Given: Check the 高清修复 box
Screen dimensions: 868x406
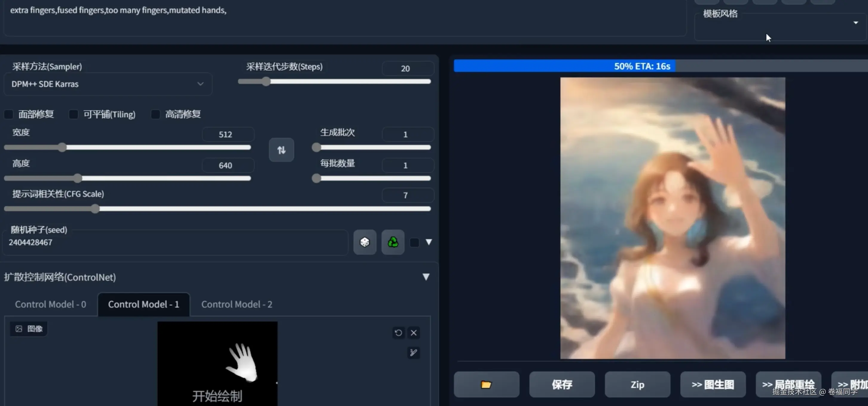Looking at the screenshot, I should click(x=155, y=114).
